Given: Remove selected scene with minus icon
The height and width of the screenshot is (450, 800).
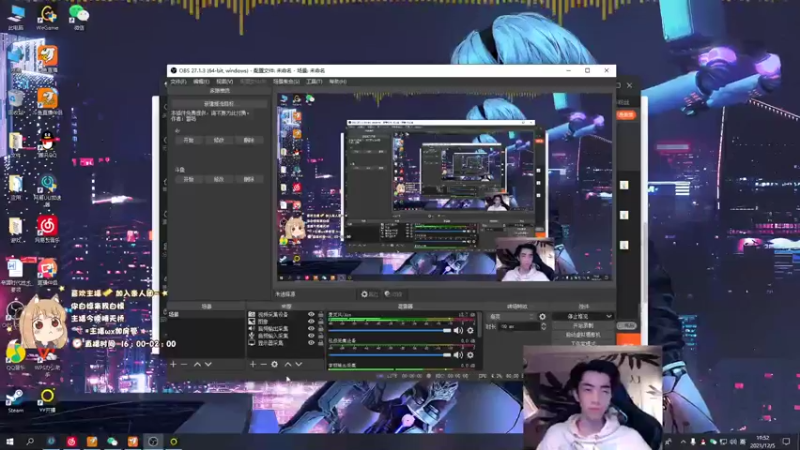Looking at the screenshot, I should tap(184, 364).
